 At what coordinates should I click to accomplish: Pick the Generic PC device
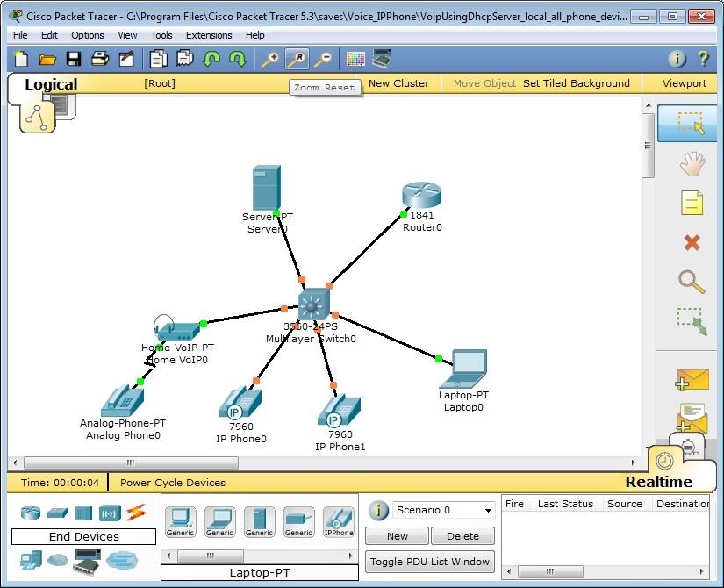[x=180, y=522]
